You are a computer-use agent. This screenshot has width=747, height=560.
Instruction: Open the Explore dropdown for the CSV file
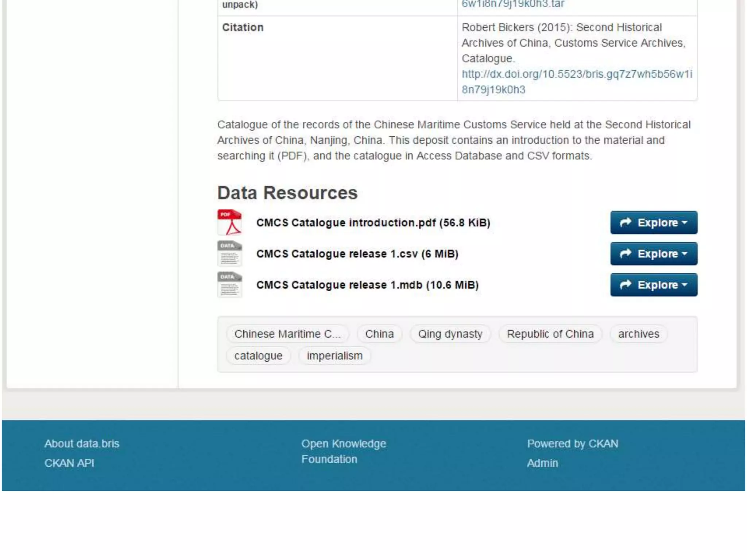[x=653, y=254]
